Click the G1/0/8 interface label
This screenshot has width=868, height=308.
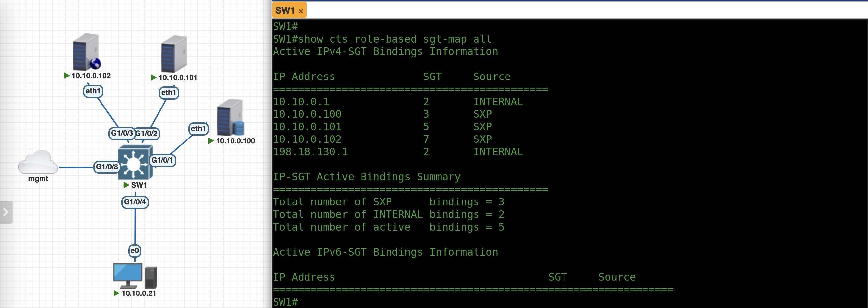107,167
